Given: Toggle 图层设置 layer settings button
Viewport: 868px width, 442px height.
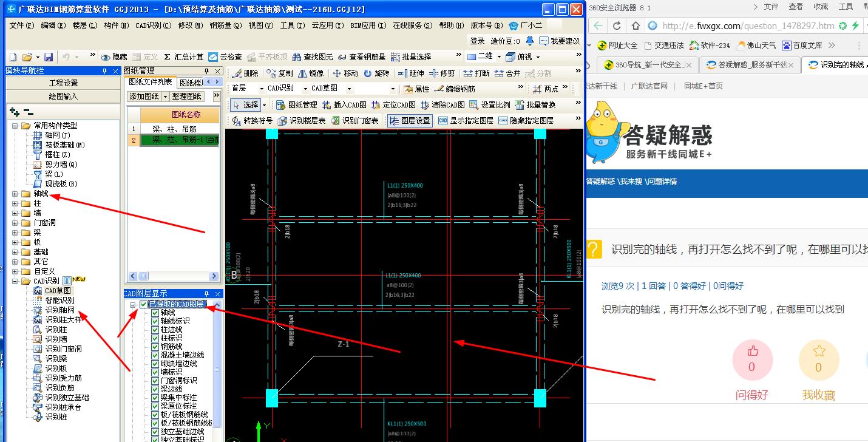Looking at the screenshot, I should click(x=410, y=120).
